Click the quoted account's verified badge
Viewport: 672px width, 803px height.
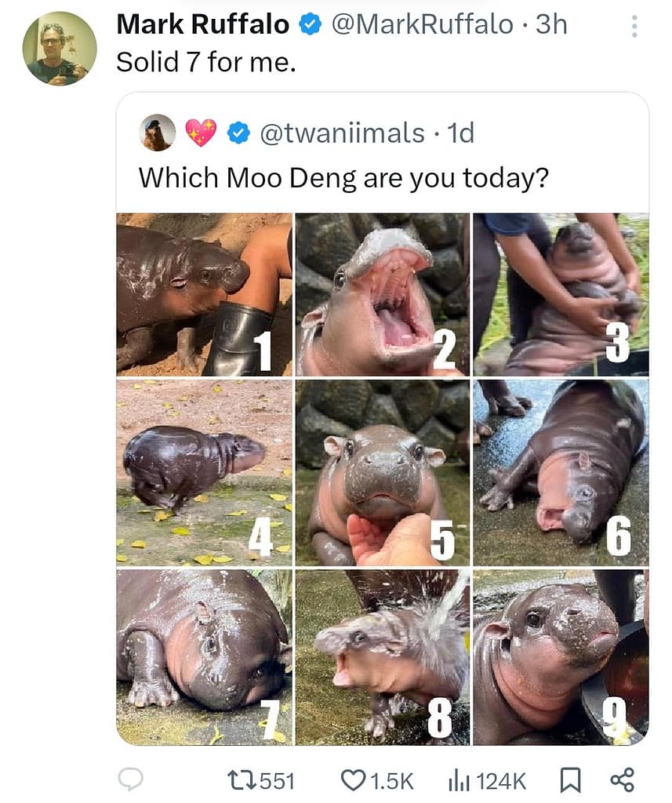click(x=238, y=133)
